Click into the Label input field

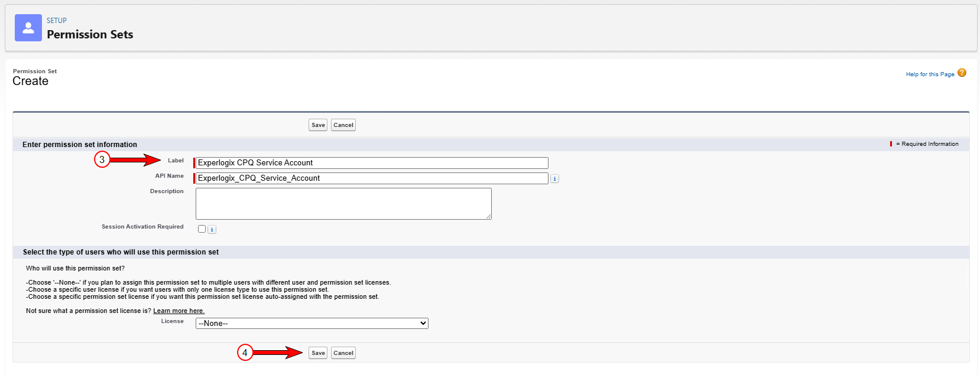[x=372, y=163]
